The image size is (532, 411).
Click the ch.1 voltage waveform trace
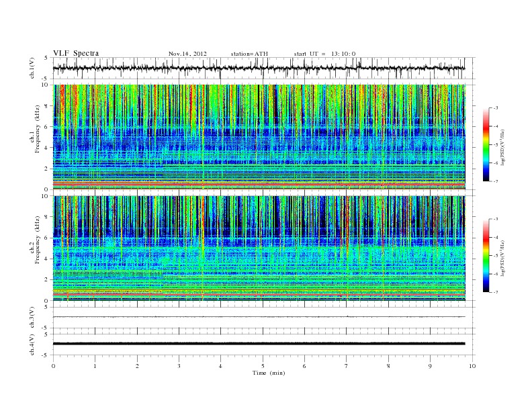[x=259, y=68]
